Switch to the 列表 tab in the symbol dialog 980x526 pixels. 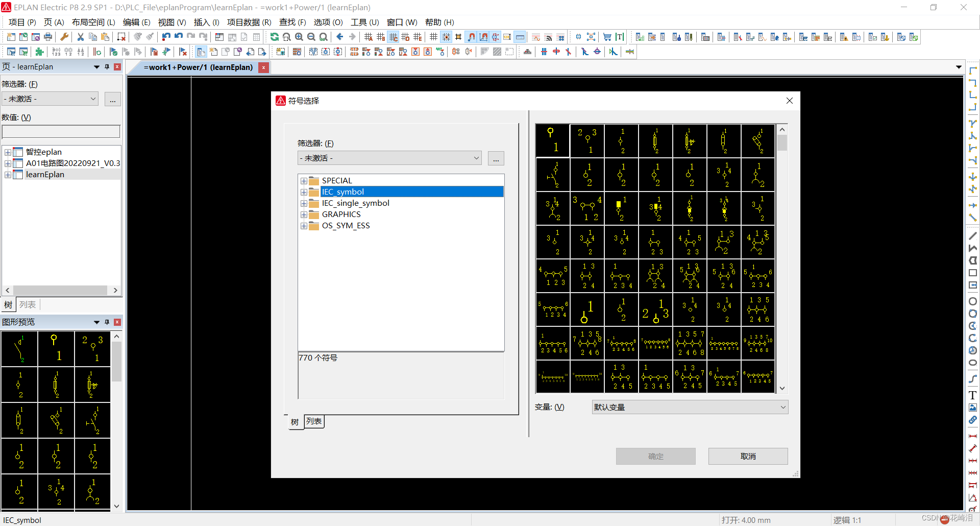click(x=314, y=421)
